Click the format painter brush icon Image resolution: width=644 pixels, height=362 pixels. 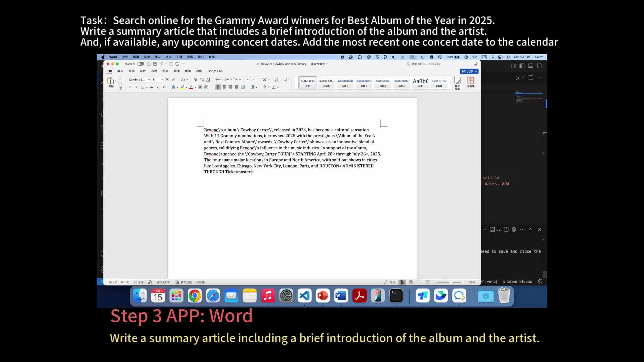click(x=120, y=88)
